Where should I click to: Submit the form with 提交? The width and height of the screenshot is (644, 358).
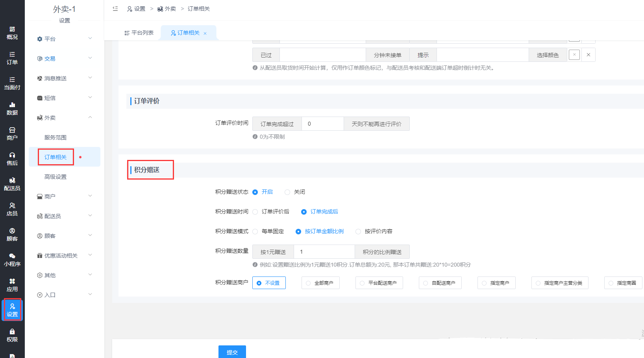[232, 352]
